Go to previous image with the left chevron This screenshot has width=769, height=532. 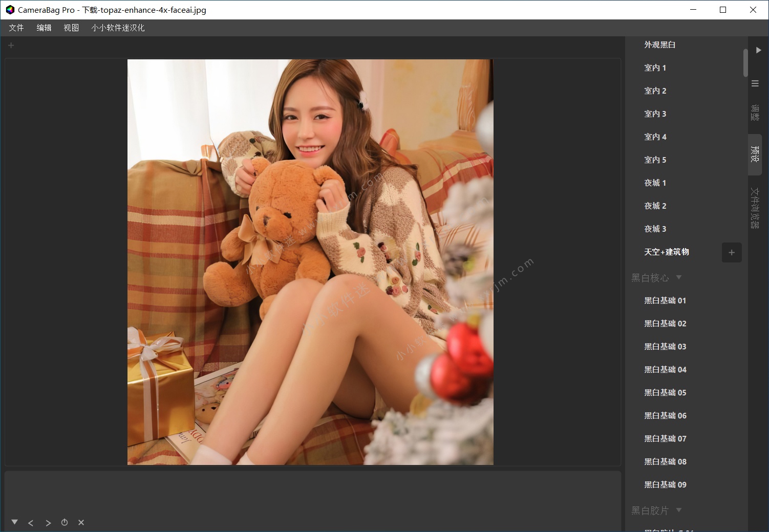pyautogui.click(x=31, y=523)
